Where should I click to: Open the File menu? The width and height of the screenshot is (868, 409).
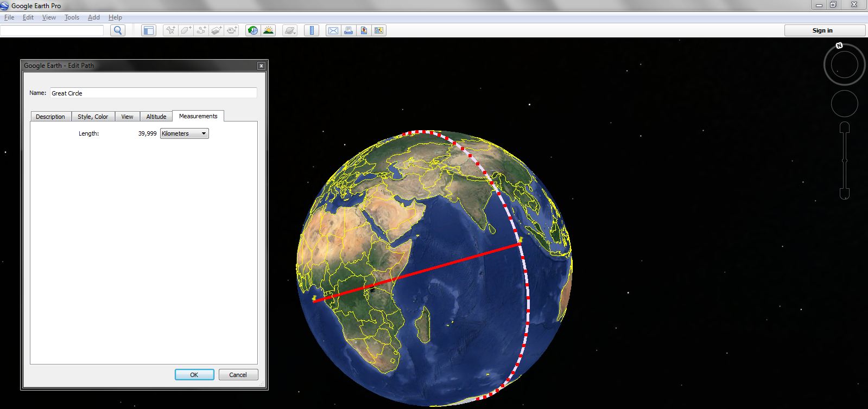(x=9, y=17)
